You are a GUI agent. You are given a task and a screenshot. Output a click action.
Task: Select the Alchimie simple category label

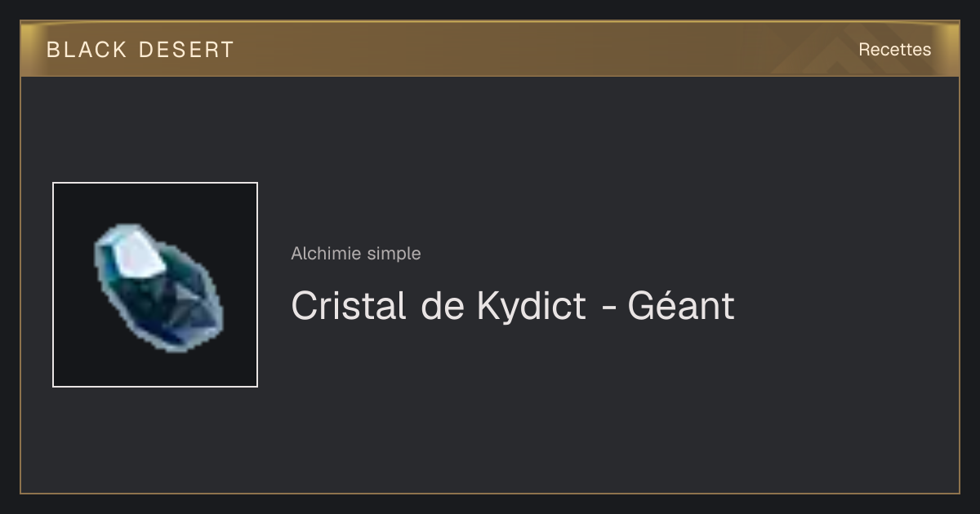[x=356, y=254]
